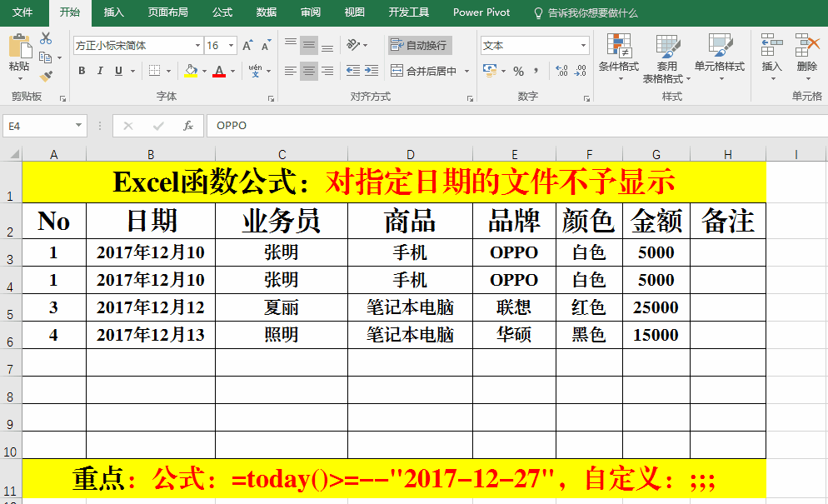Click the Percent Style icon
This screenshot has width=828, height=504.
pyautogui.click(x=518, y=71)
